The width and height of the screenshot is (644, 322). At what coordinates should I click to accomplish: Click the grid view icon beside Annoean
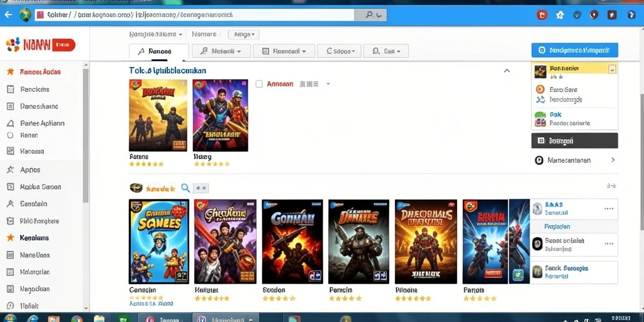tap(309, 84)
